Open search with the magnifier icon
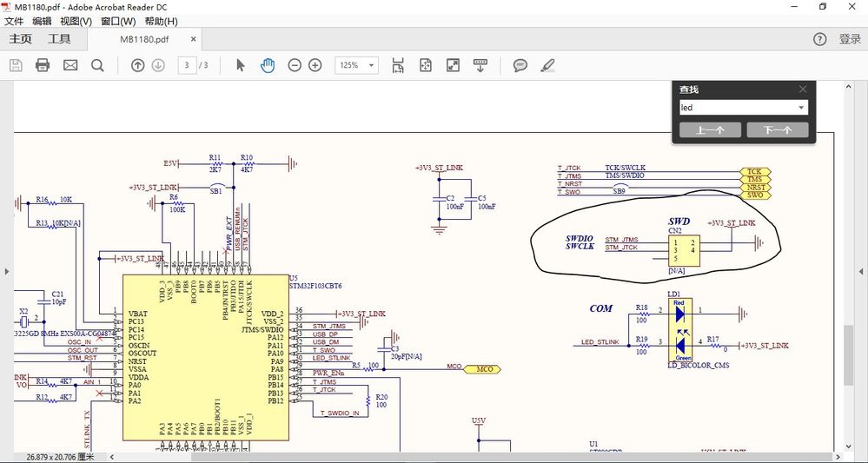This screenshot has height=463, width=868. 97,65
